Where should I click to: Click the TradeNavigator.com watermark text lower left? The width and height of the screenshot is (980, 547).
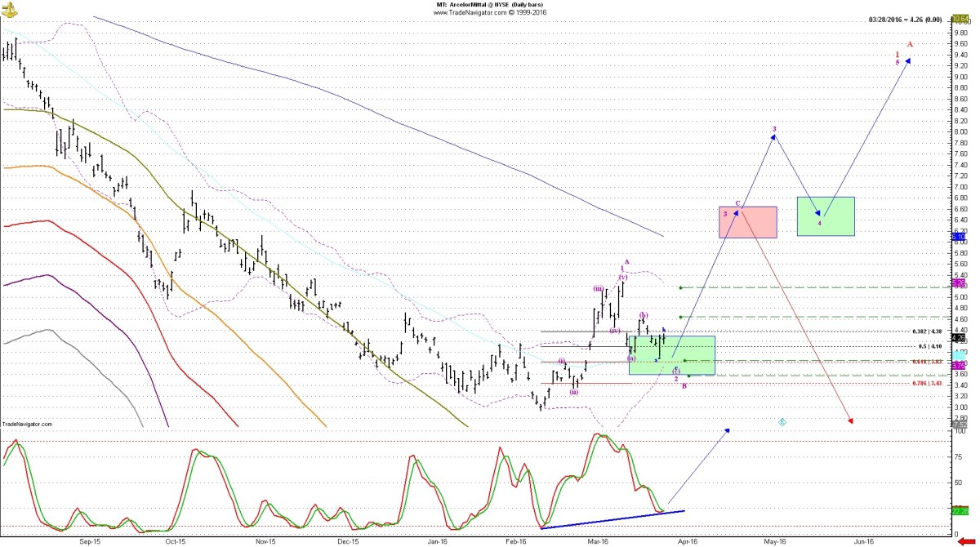26,424
